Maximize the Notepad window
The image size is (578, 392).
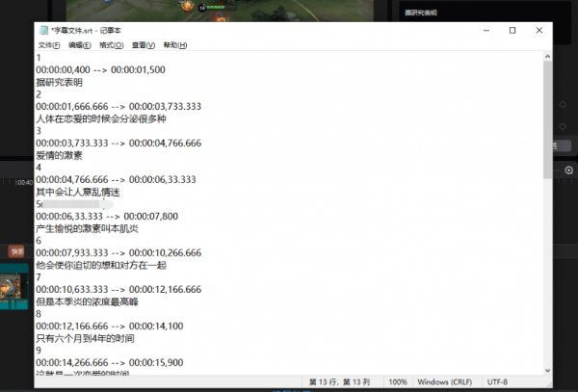point(512,31)
